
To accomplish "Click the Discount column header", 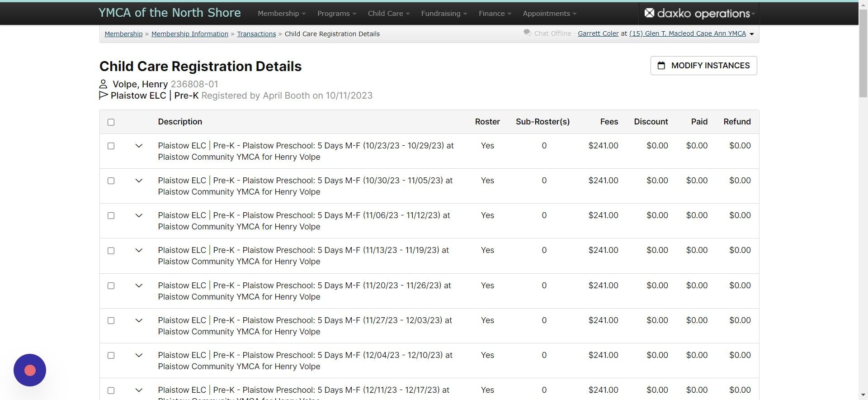I will pos(651,122).
